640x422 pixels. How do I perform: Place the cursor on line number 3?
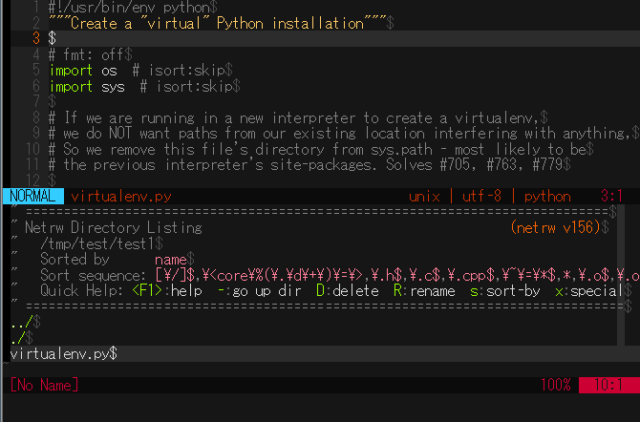pos(36,38)
